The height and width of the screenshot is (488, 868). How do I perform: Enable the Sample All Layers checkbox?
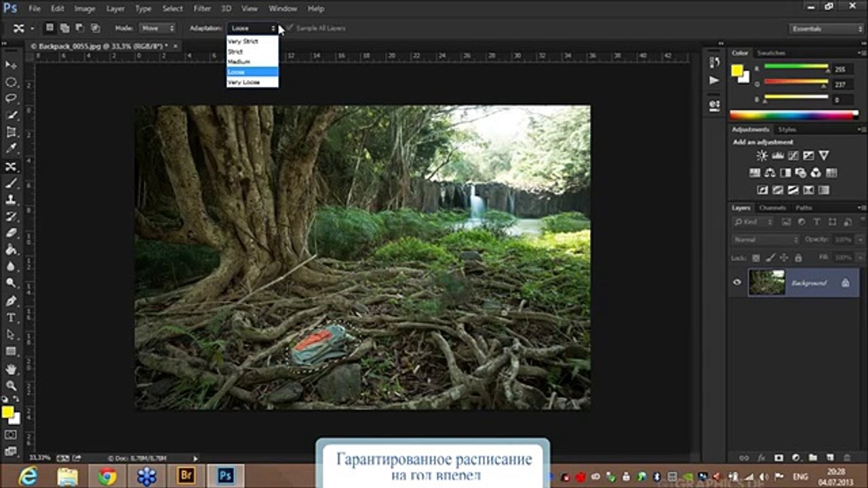pos(290,28)
